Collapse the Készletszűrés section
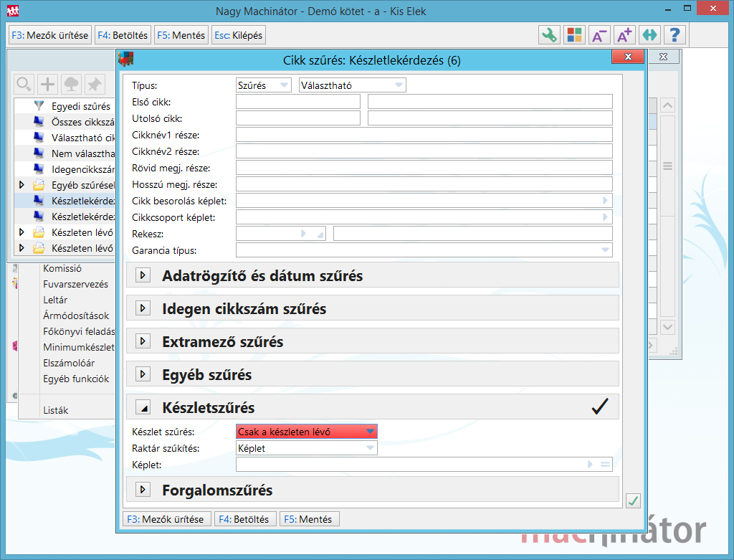 coord(143,407)
